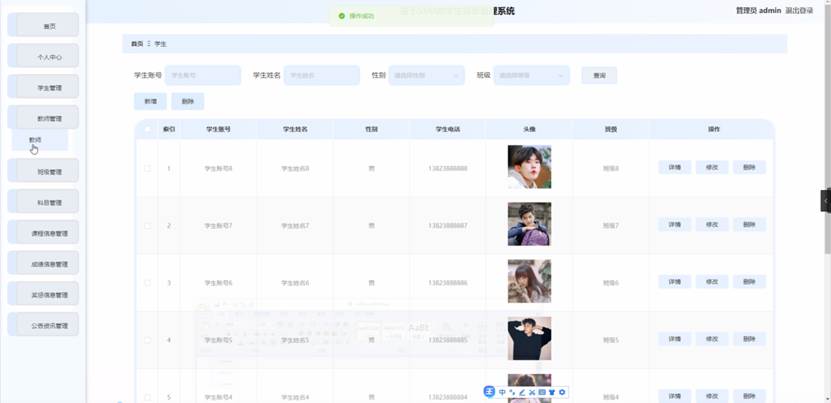This screenshot has width=831, height=403.
Task: Click 修改 for row 学生账号8
Action: (x=712, y=168)
